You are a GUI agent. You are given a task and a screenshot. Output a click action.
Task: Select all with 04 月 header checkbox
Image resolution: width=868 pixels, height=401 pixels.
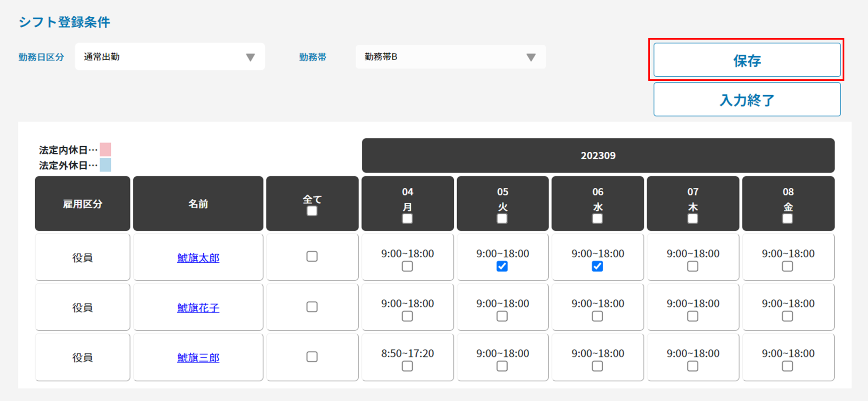click(407, 218)
